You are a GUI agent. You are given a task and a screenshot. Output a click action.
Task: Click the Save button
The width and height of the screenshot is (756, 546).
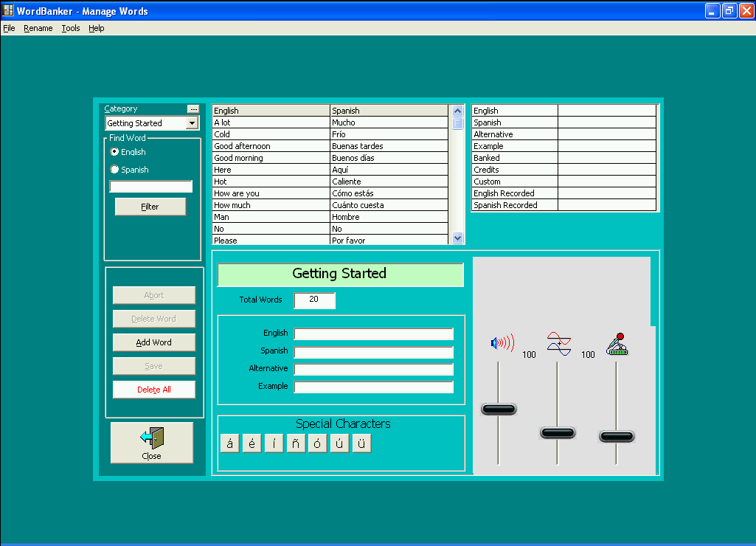tap(154, 366)
